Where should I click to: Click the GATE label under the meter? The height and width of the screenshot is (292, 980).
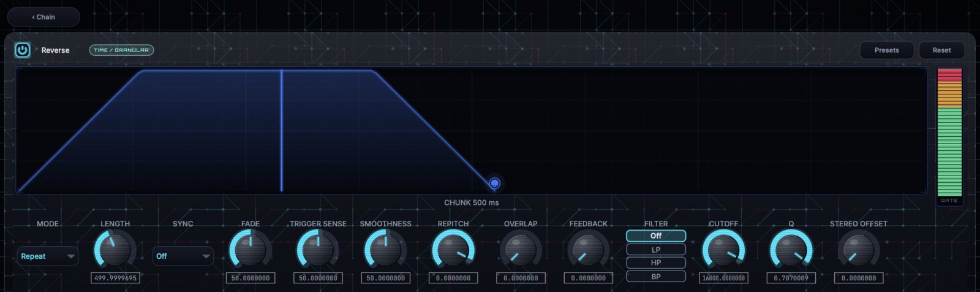949,201
